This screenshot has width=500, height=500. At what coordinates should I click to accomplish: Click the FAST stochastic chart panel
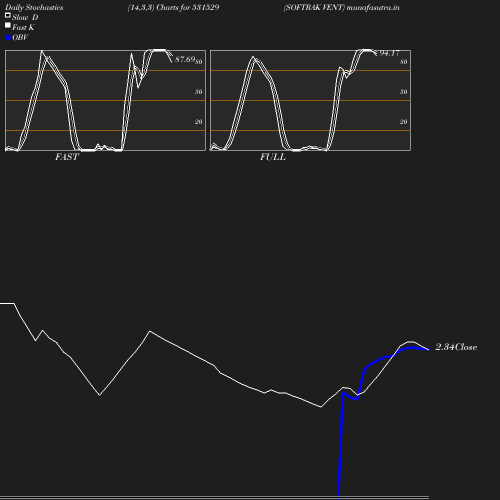[x=105, y=100]
